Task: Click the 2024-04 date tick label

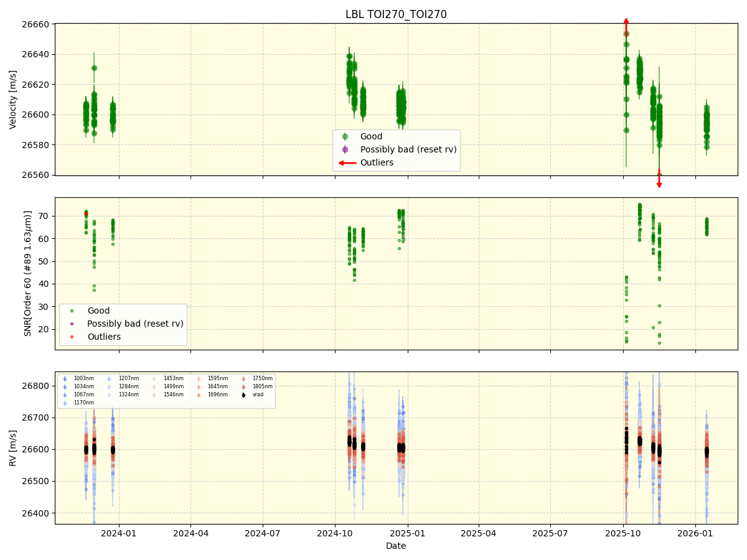Action: click(190, 533)
